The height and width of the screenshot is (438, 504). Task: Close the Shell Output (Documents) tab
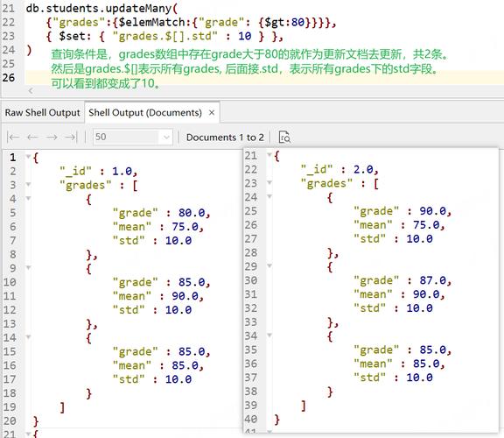point(212,113)
